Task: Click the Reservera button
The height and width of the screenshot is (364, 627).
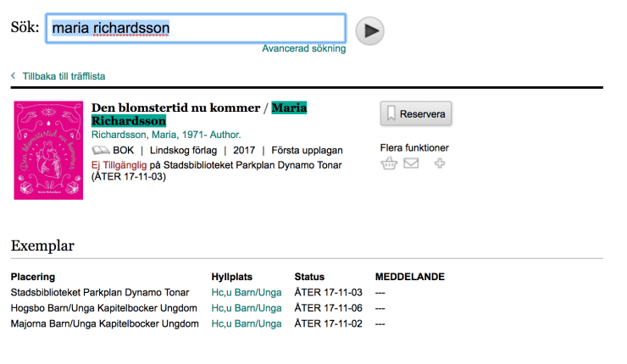Action: (x=416, y=114)
